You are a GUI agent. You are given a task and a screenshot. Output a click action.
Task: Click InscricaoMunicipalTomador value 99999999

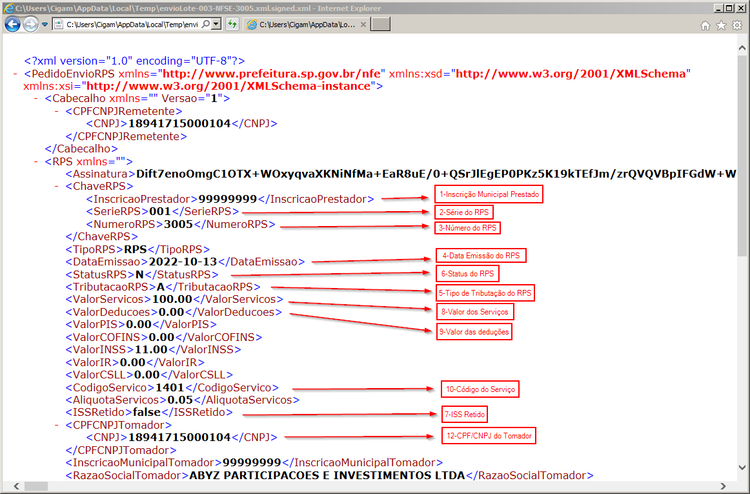click(252, 462)
